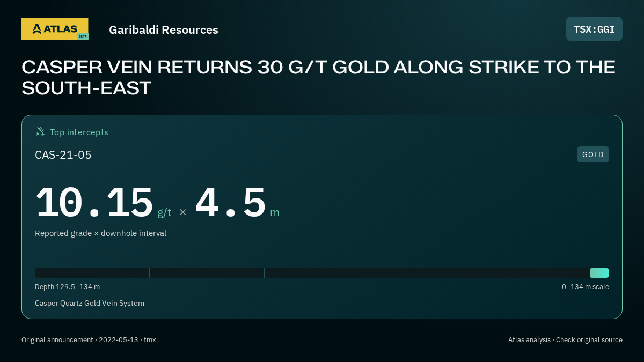The width and height of the screenshot is (644, 362).
Task: Click the 'Top intercepts' heading text
Action: (x=79, y=132)
